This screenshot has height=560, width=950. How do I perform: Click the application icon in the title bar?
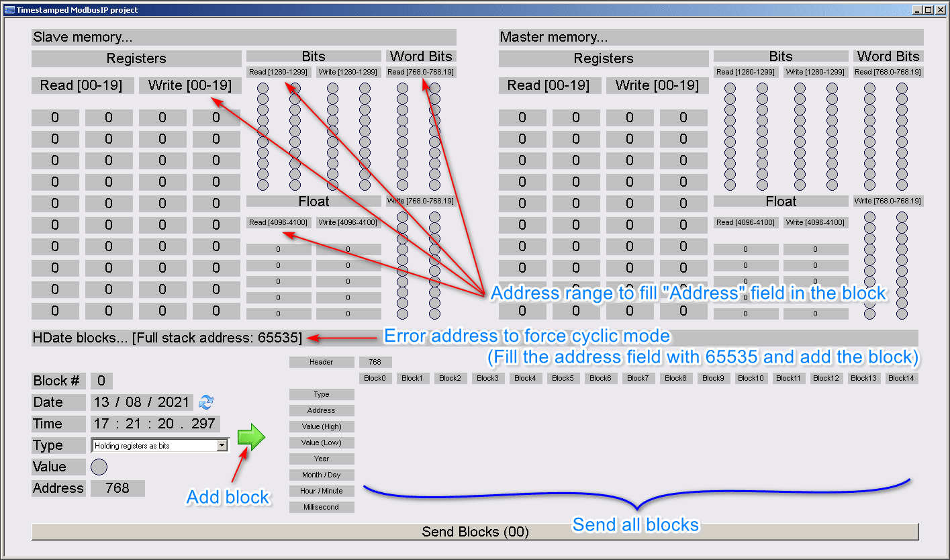(x=9, y=9)
